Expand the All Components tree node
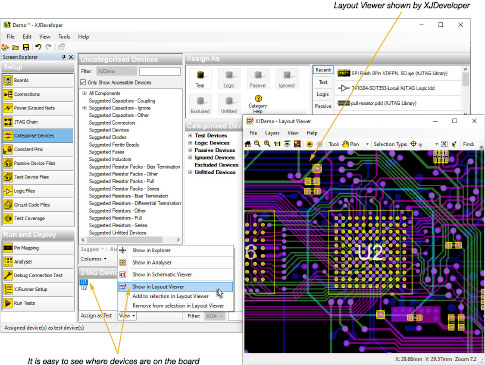Image resolution: width=485 pixels, height=365 pixels. pos(85,93)
